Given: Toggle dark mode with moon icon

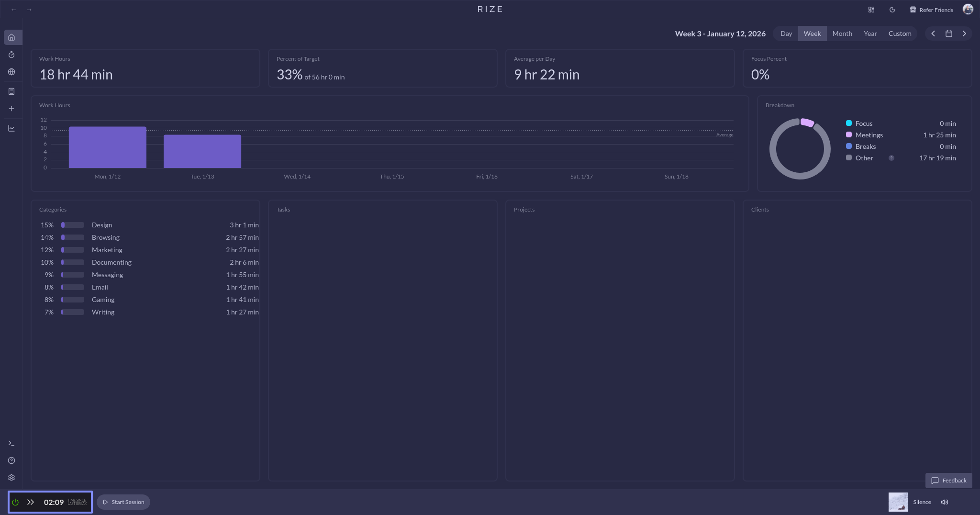Looking at the screenshot, I should coord(892,10).
